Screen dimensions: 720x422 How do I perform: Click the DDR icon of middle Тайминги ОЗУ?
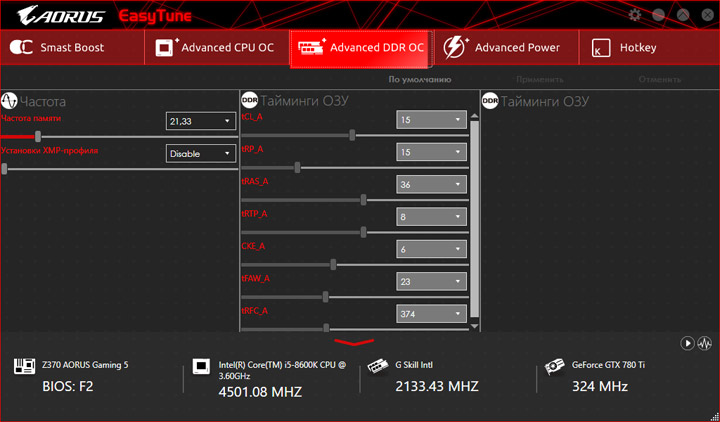249,100
